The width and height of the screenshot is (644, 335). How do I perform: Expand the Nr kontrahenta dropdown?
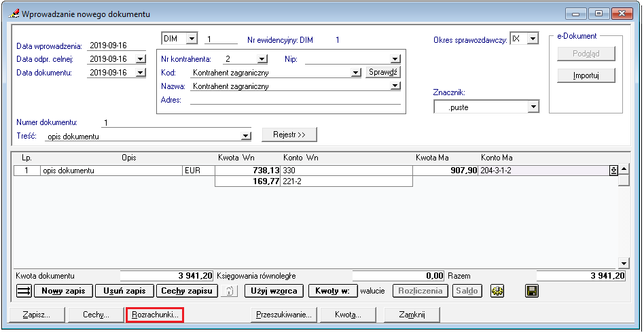coord(262,59)
